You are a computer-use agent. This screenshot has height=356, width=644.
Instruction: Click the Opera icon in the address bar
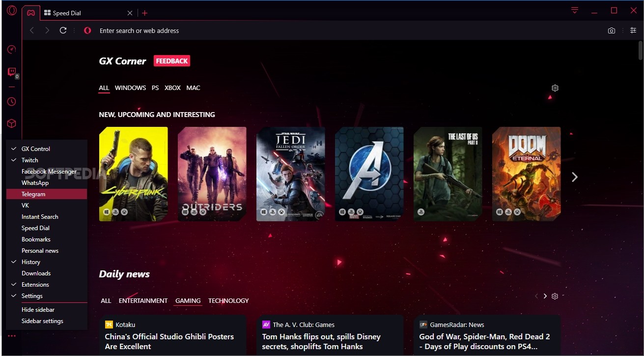tap(87, 30)
